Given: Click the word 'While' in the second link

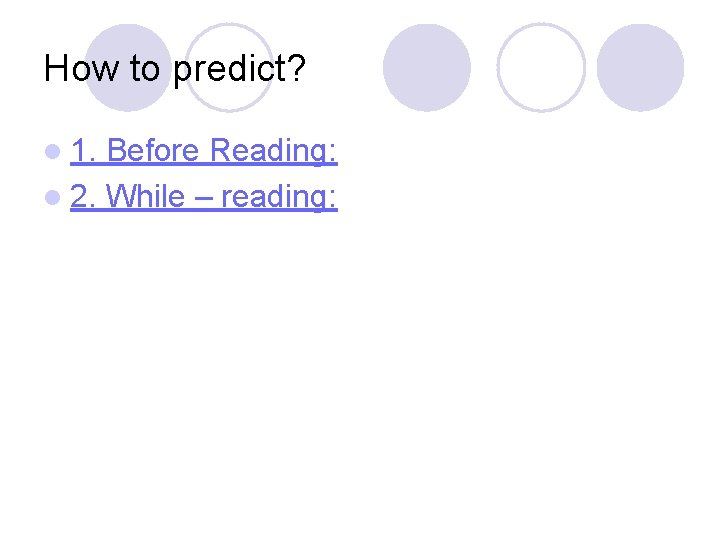Looking at the screenshot, I should coord(146,196).
